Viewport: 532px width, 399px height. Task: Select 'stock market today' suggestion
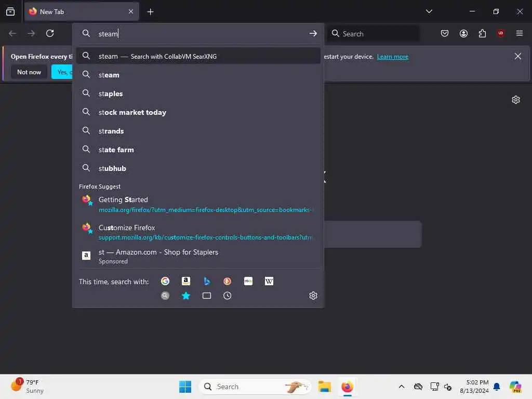tap(198, 112)
